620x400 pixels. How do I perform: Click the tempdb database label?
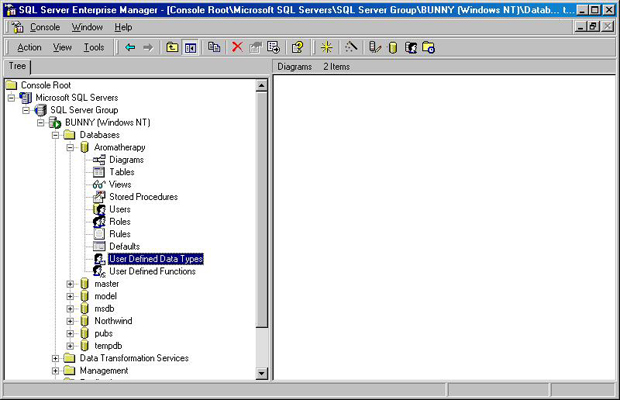pos(108,346)
